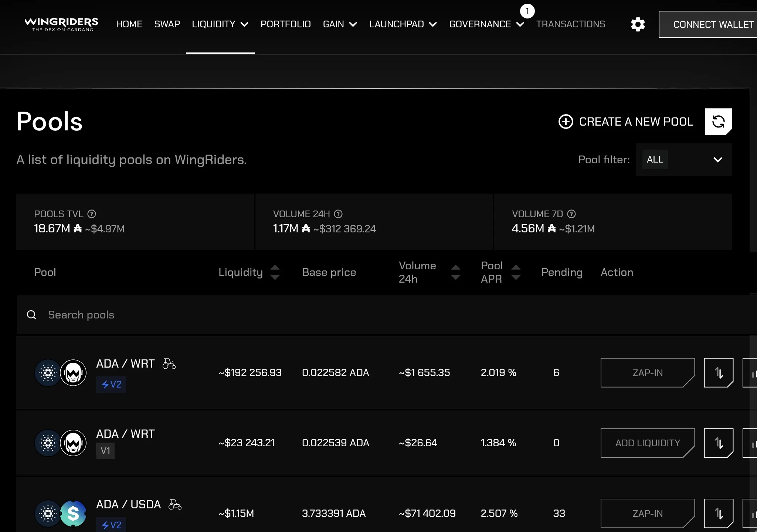Click swap arrows icon for ADA/WRT V2 pool

(x=719, y=373)
